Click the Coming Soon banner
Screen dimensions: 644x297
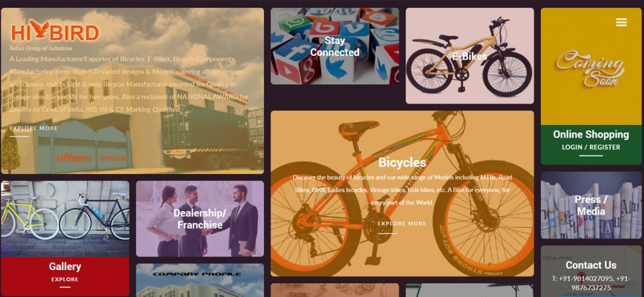pyautogui.click(x=591, y=67)
